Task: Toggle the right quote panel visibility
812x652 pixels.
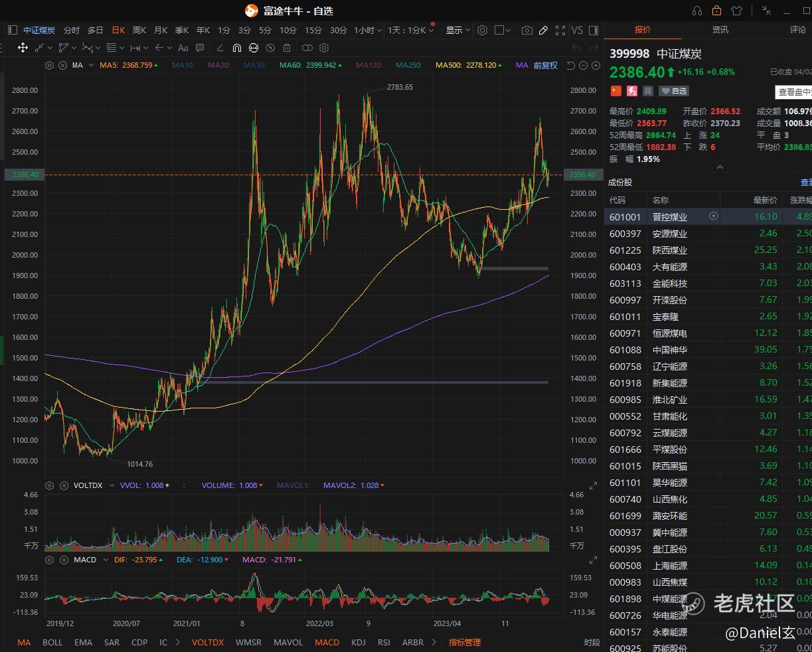Action: click(x=594, y=30)
